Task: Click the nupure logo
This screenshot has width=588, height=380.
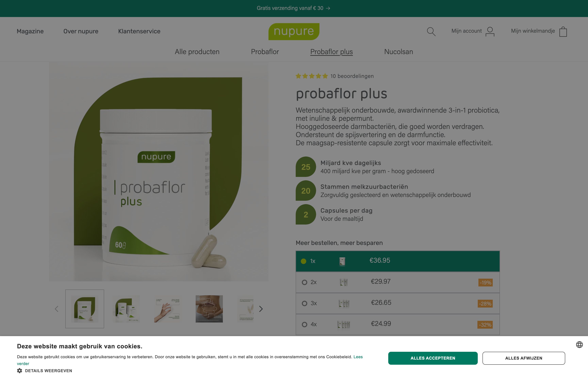Action: pos(294,32)
